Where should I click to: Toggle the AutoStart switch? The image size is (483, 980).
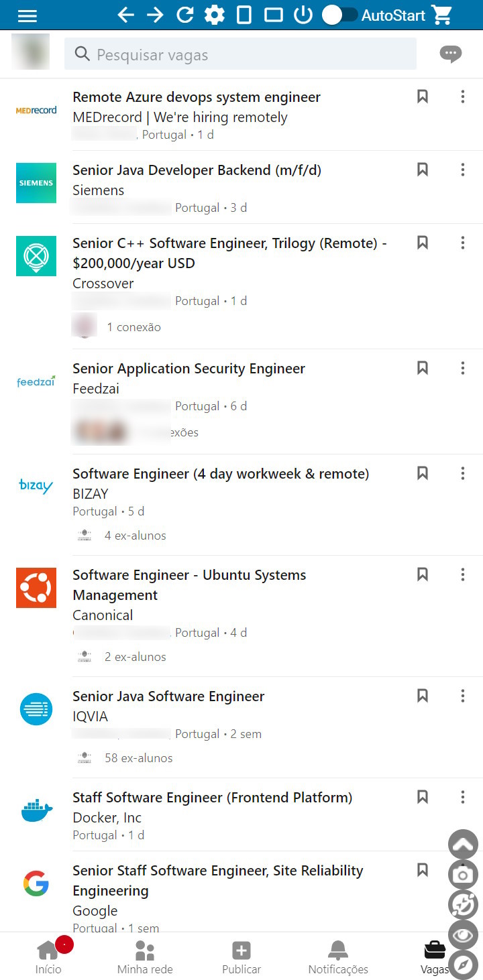(339, 15)
